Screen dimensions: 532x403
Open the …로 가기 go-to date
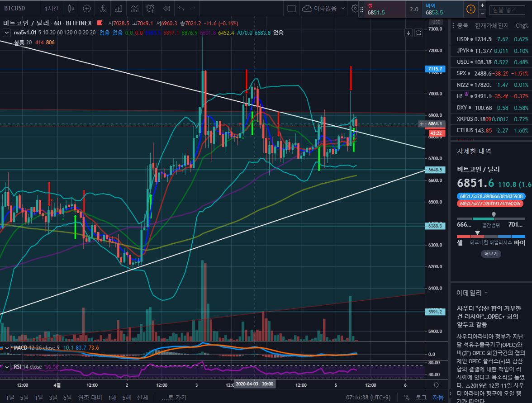point(174,397)
